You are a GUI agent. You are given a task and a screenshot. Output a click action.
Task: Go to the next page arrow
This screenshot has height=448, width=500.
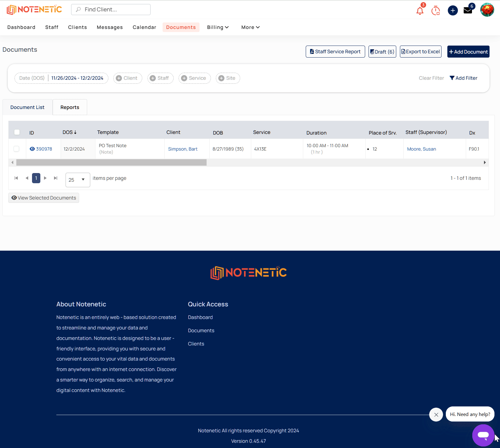45,178
